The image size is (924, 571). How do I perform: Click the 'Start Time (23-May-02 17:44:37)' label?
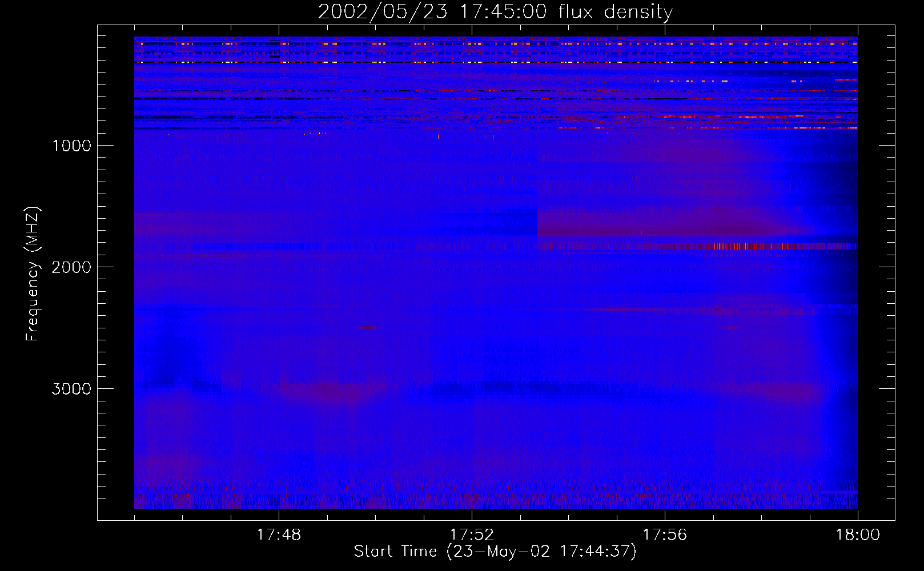pos(495,552)
